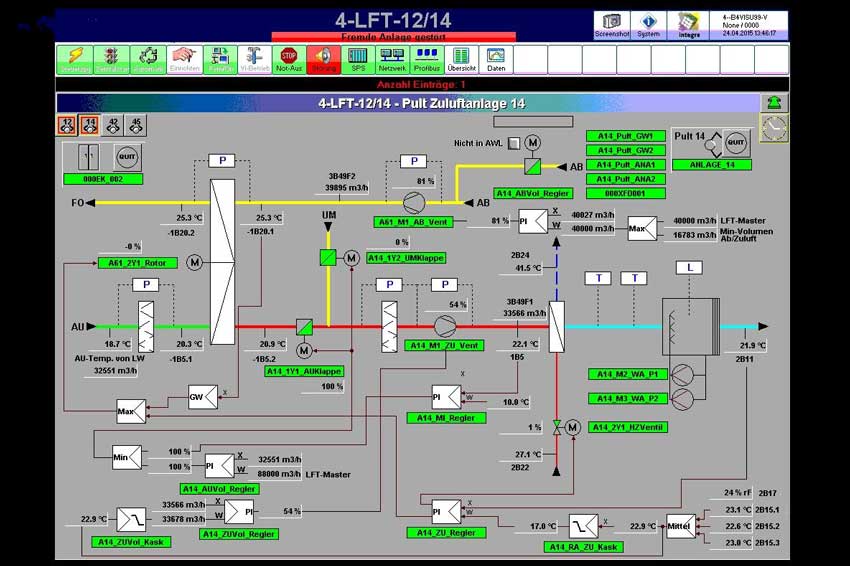850x566 pixels.
Task: Click the recycle arrows Automatik button
Action: (x=147, y=59)
